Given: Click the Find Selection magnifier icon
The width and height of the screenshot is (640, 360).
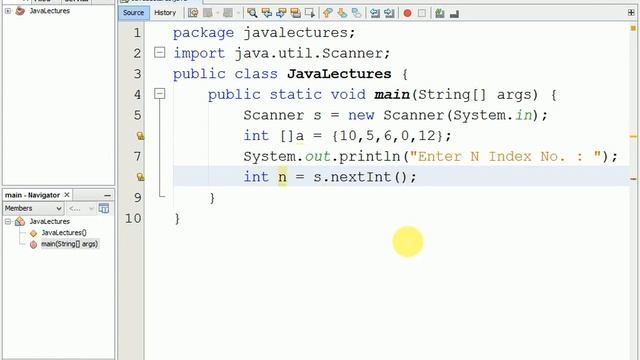Looking at the screenshot, I should click(x=252, y=13).
